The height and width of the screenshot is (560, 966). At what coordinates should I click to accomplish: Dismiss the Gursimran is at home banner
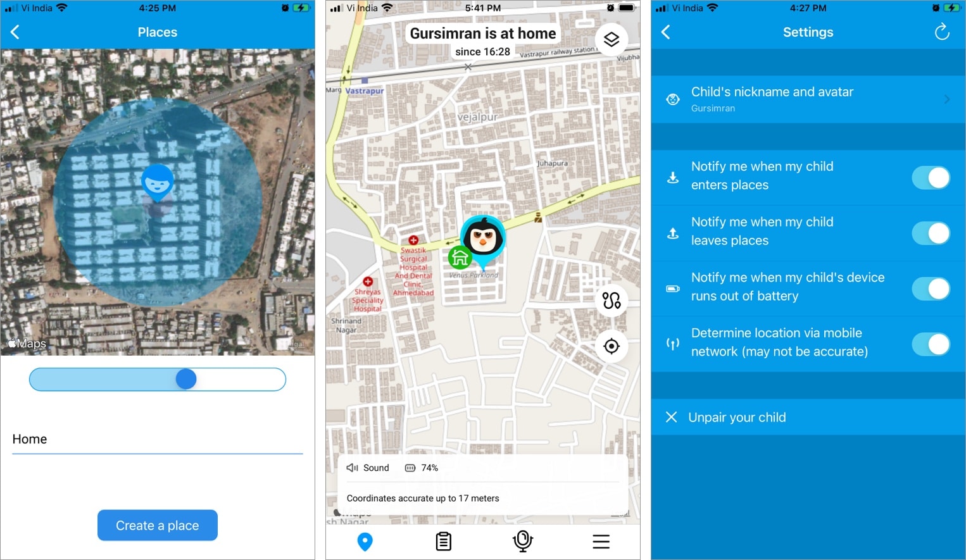467,67
